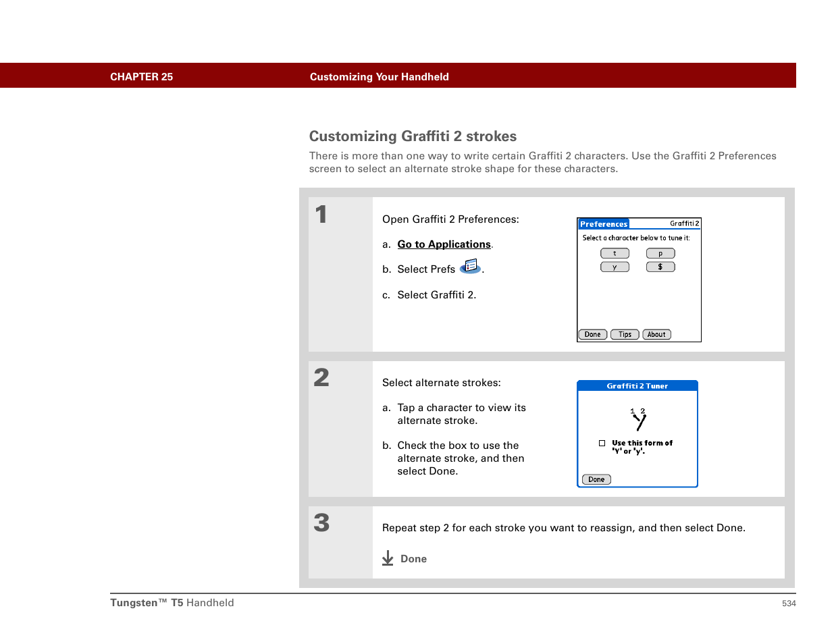Viewport: 834px width, 644px height.
Task: Click 'Tungsten T5 Handheld' footer text
Action: pyautogui.click(x=172, y=603)
